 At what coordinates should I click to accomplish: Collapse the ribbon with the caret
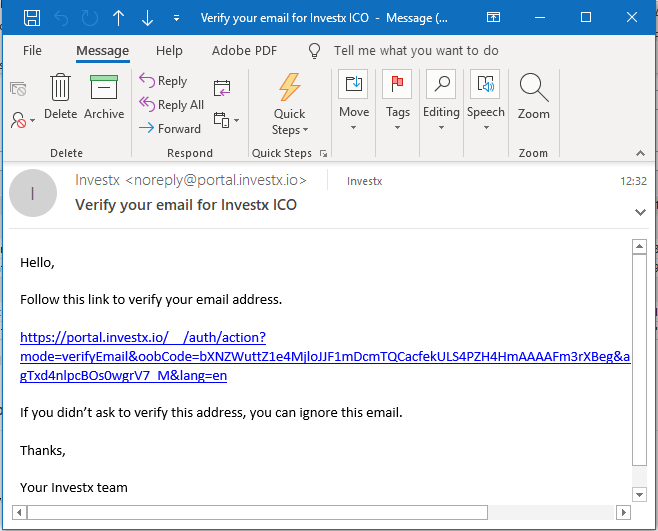(x=640, y=153)
